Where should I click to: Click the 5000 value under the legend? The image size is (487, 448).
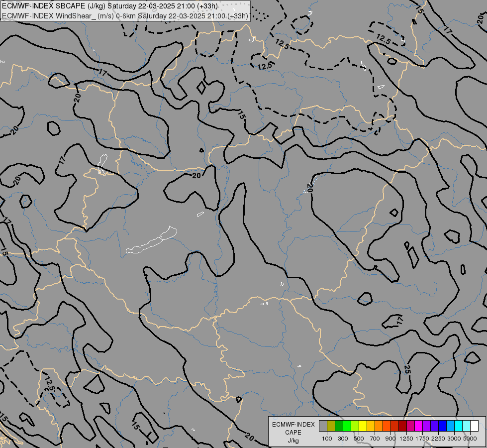tap(470, 439)
